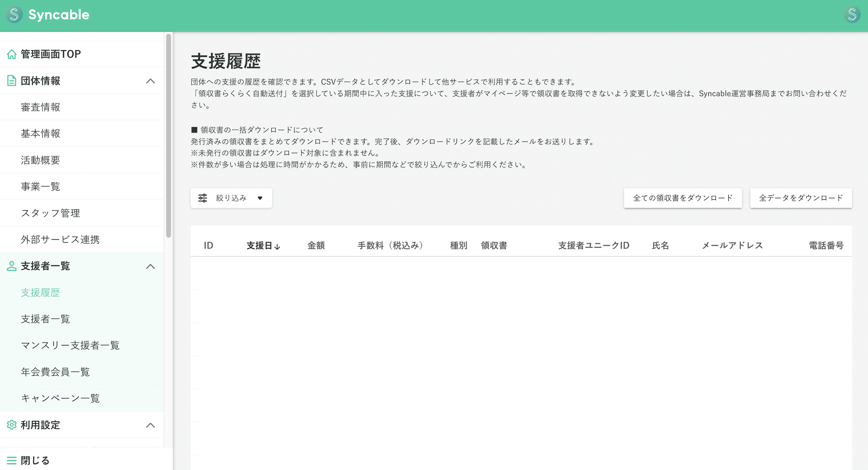Screen dimensions: 868x470
Task: Open 基本情報 in the sidebar
Action: 82,134
